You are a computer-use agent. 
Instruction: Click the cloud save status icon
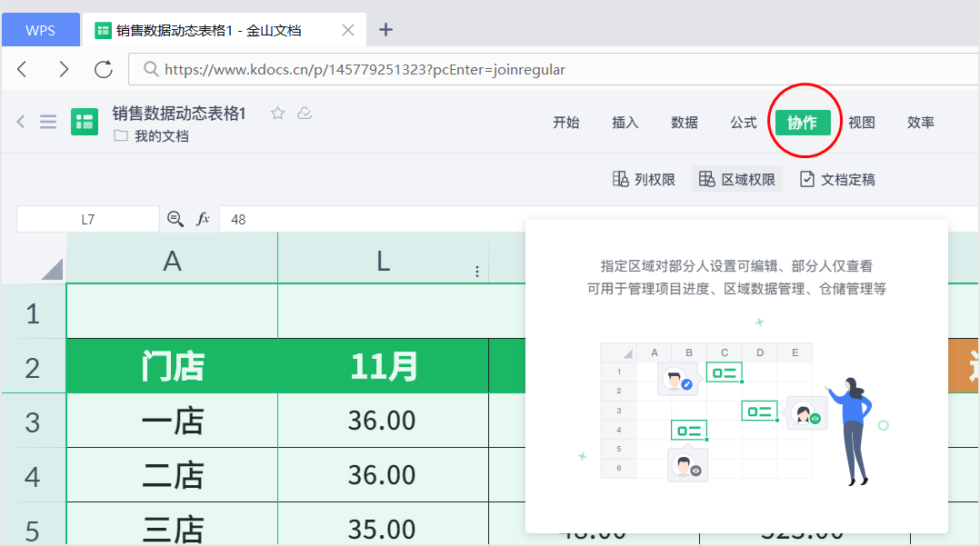point(304,114)
